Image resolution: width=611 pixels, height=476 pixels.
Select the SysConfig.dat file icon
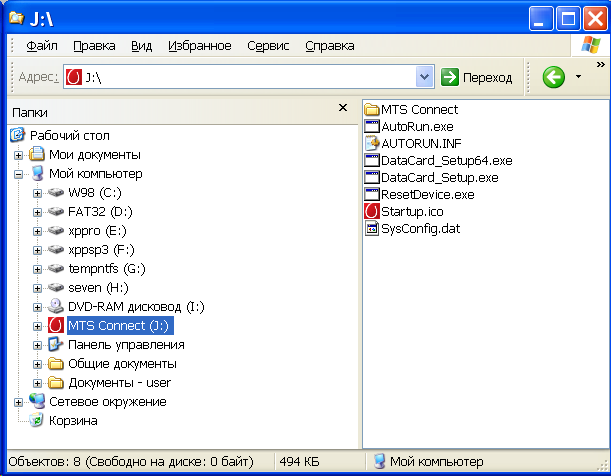[x=372, y=228]
